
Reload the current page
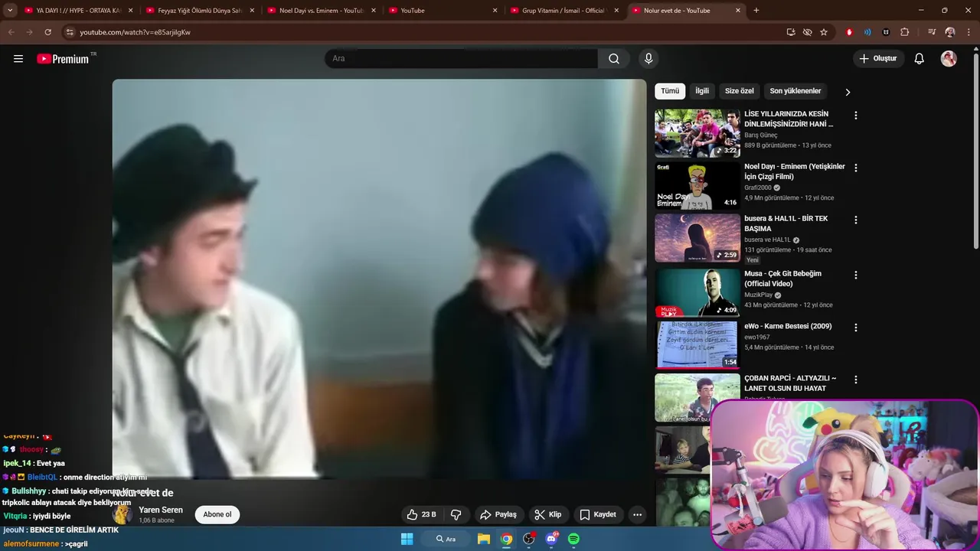point(47,32)
